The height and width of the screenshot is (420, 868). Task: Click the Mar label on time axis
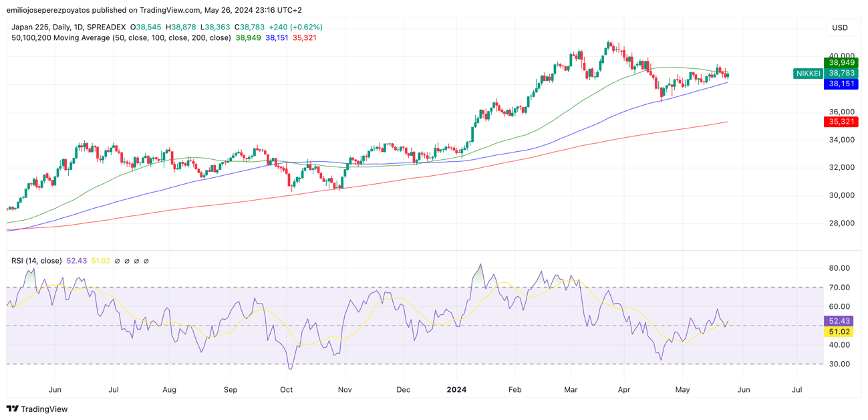[x=571, y=389]
